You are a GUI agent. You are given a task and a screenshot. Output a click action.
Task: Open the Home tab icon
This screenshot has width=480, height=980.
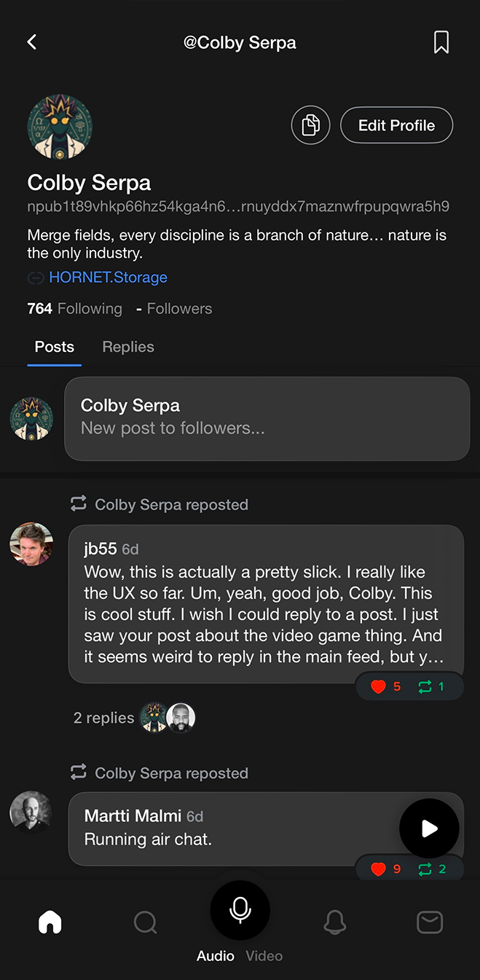coord(50,922)
